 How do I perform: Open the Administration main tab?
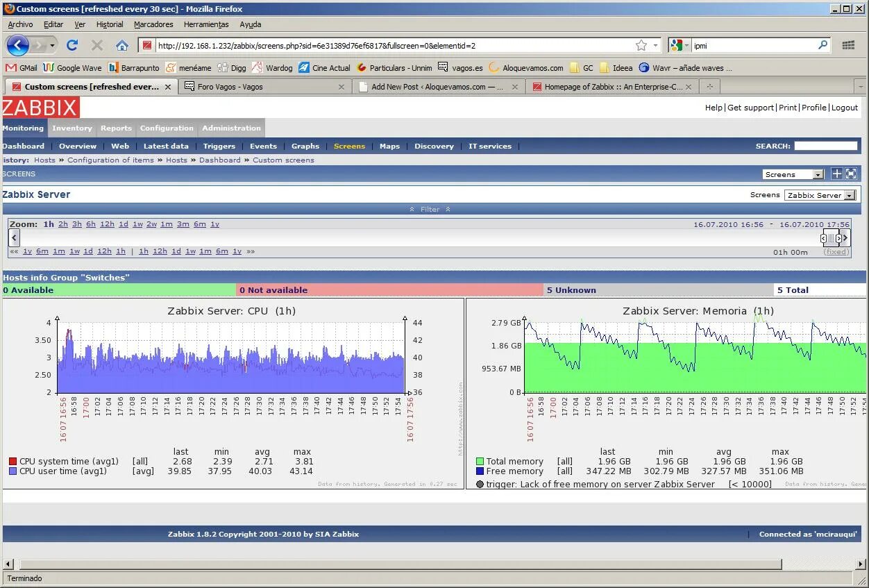click(x=231, y=128)
